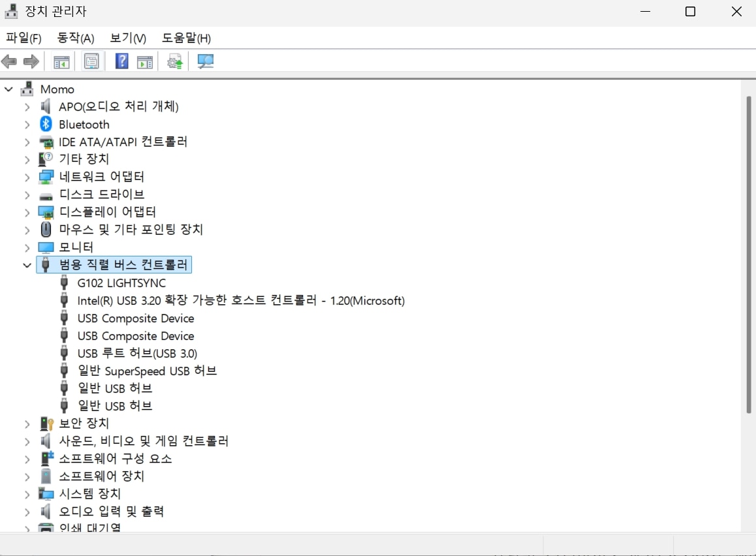Click the Scan for Hardware Changes monitor icon
The image size is (756, 556).
pyautogui.click(x=206, y=62)
